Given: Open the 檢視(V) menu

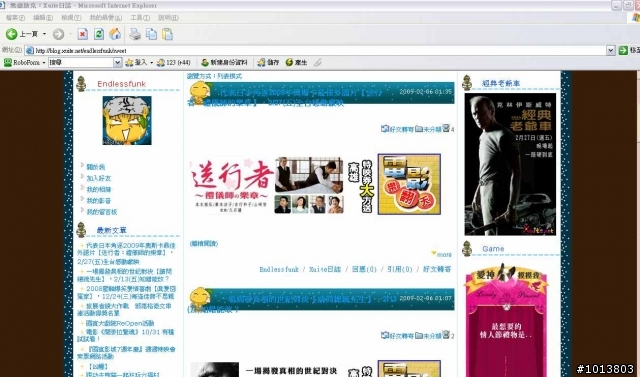Looking at the screenshot, I should [71, 18].
